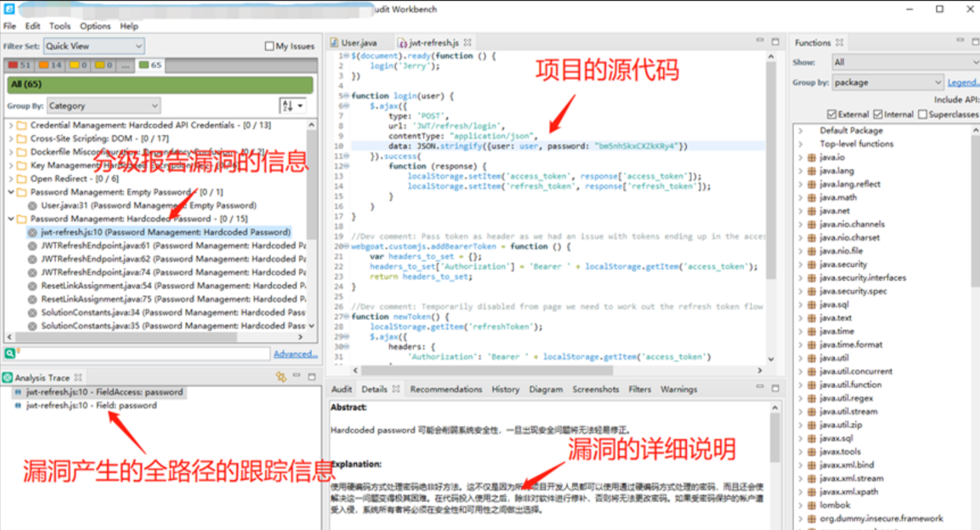Open the Legend link in Functions panel
The image size is (980, 530).
[x=964, y=83]
